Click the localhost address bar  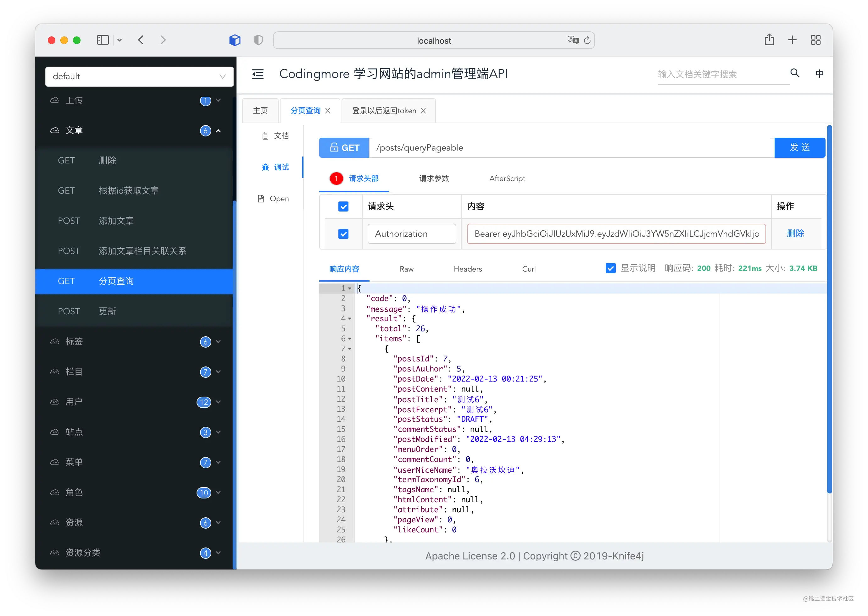coord(433,40)
